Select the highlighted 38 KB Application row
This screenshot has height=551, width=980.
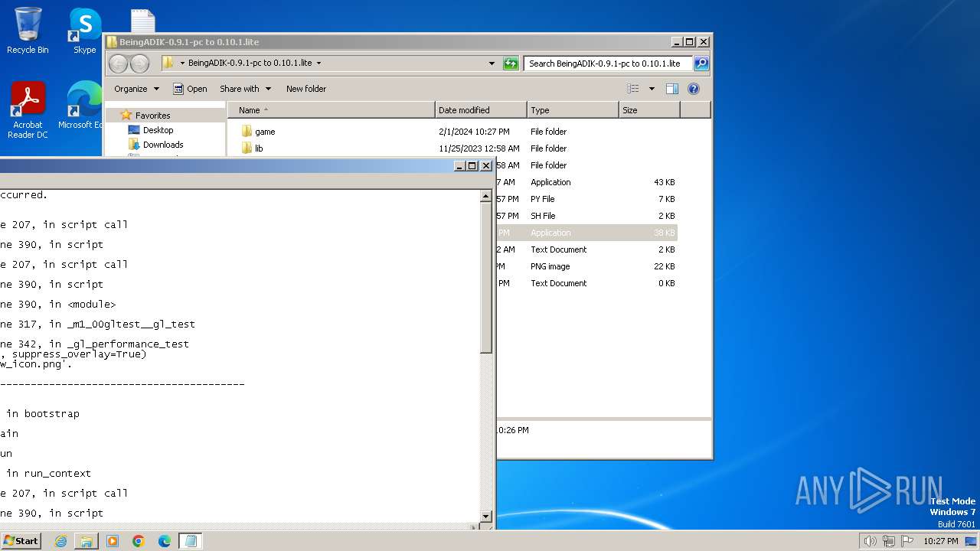587,233
